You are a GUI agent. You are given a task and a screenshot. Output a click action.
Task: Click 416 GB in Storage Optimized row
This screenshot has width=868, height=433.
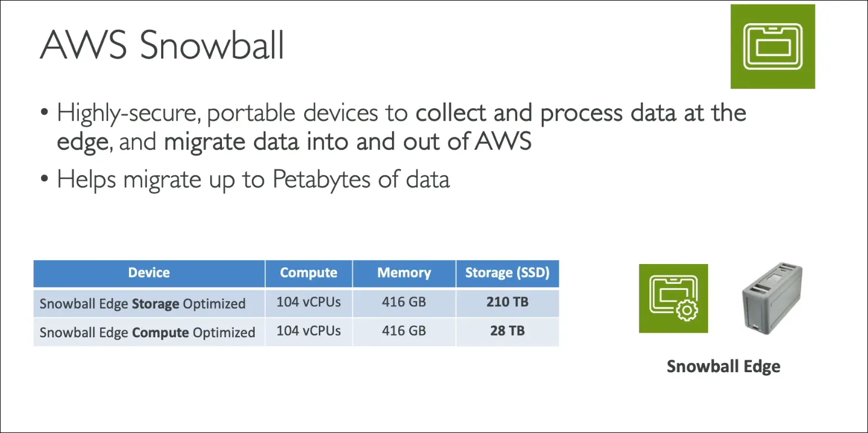tap(404, 302)
